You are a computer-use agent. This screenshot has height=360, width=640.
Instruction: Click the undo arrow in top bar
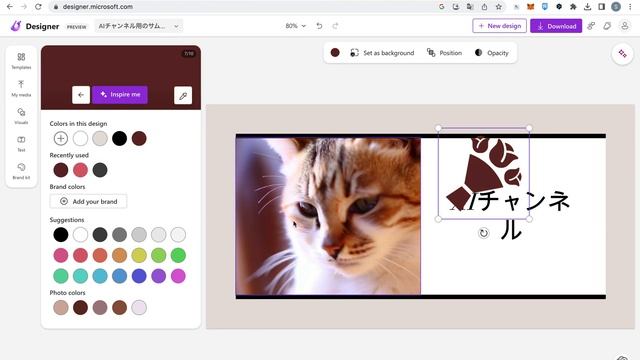coord(319,26)
